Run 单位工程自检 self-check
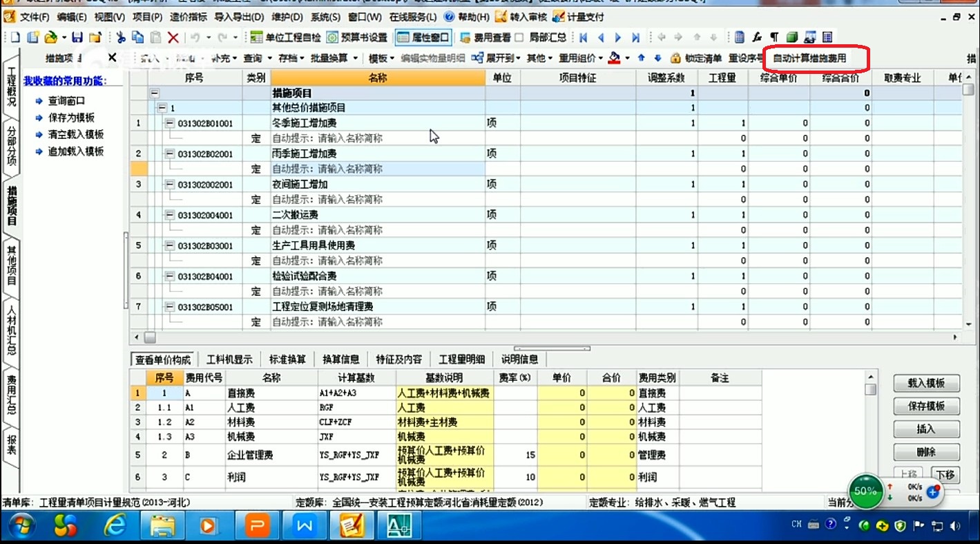The height and width of the screenshot is (544, 980). pyautogui.click(x=285, y=37)
